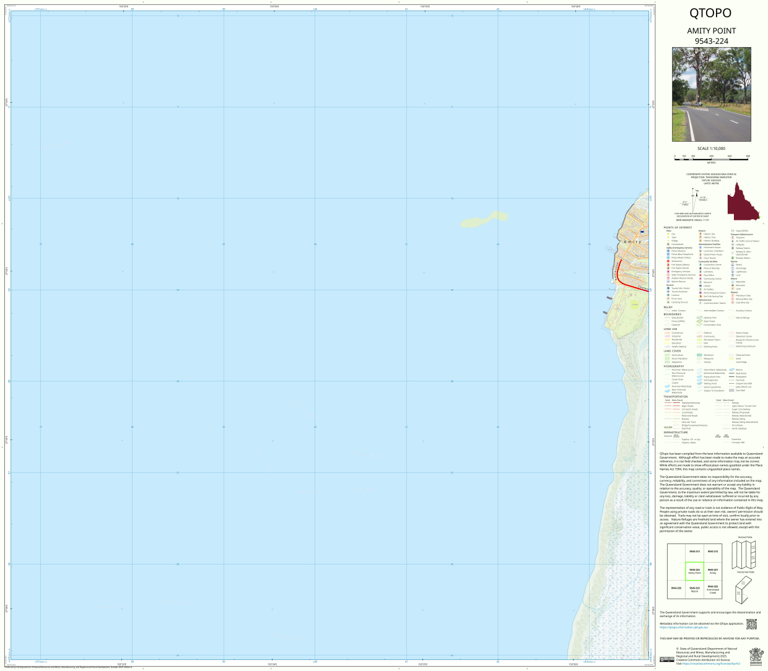The width and height of the screenshot is (768, 671).
Task: Click the upper grey jetty on the shoreline
Action: click(609, 297)
